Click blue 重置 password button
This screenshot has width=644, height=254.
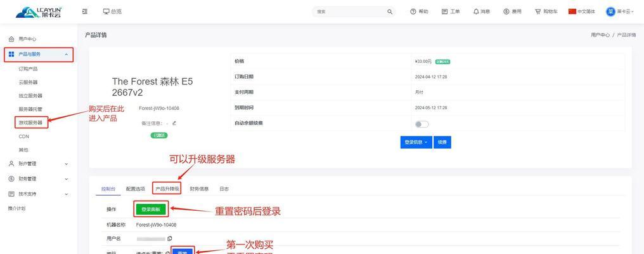183,251
